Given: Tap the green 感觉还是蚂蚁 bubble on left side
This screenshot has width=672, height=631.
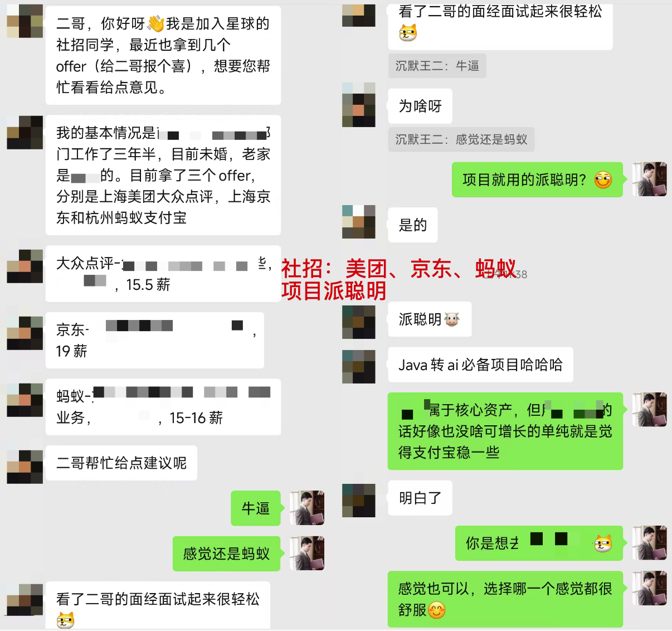Looking at the screenshot, I should [226, 554].
